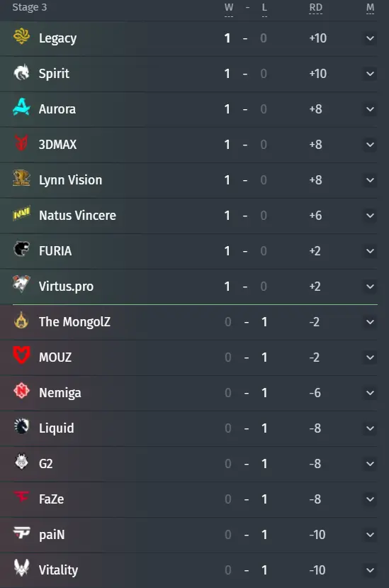Expand the G2 row chevron
Viewport: 389px width, 588px height.
(370, 464)
